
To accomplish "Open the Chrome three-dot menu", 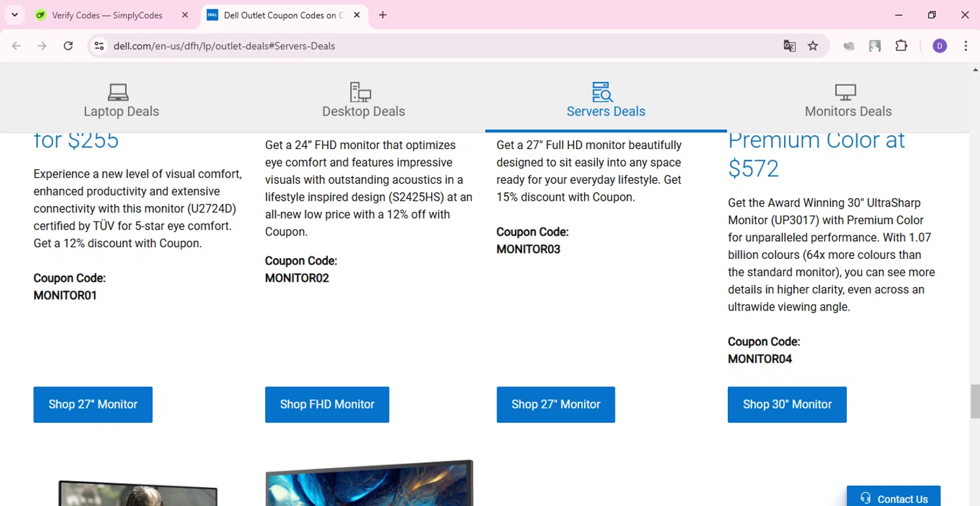I will point(966,46).
